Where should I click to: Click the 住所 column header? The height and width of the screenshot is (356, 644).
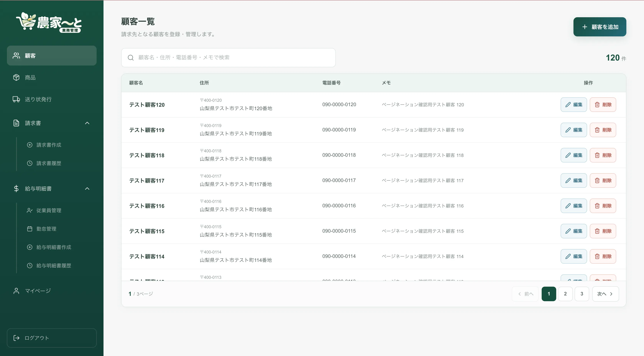pyautogui.click(x=204, y=83)
